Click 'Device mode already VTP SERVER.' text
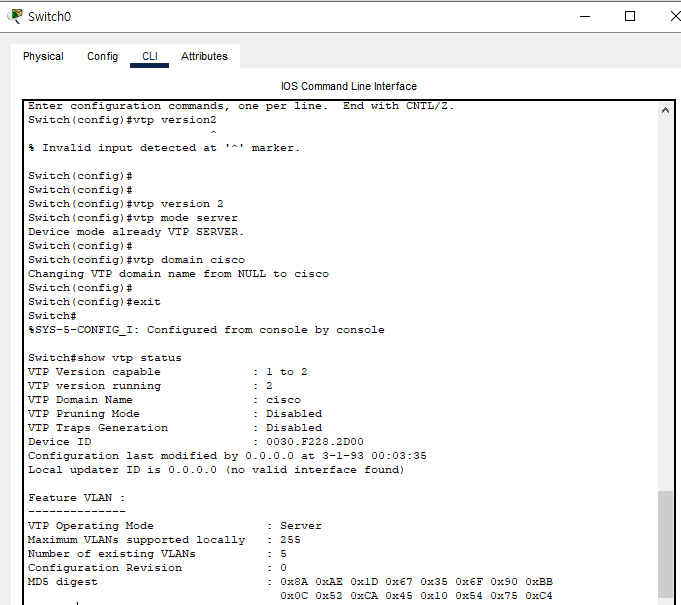 [136, 231]
